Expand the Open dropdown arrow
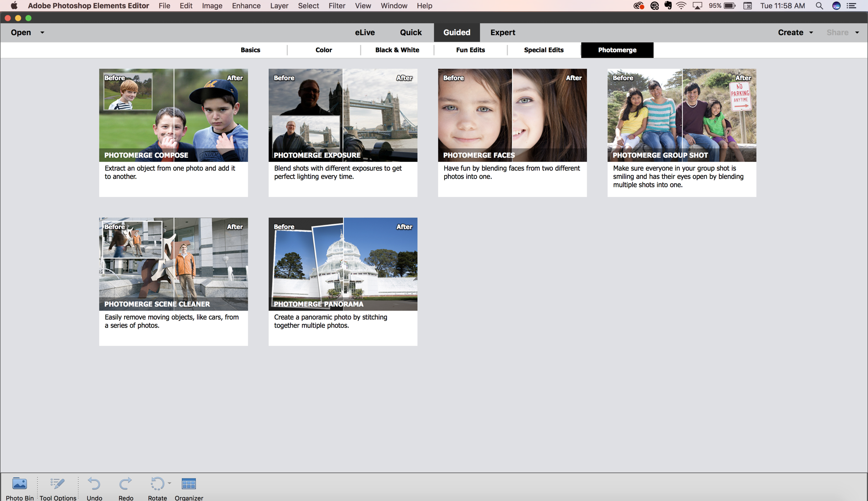 [x=42, y=33]
